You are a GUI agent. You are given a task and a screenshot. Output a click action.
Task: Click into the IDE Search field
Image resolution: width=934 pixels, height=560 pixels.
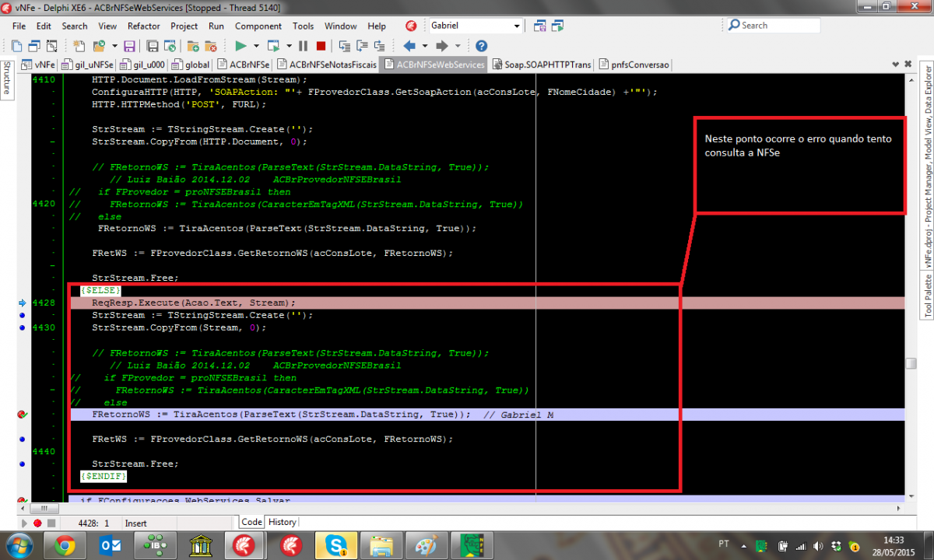773,26
